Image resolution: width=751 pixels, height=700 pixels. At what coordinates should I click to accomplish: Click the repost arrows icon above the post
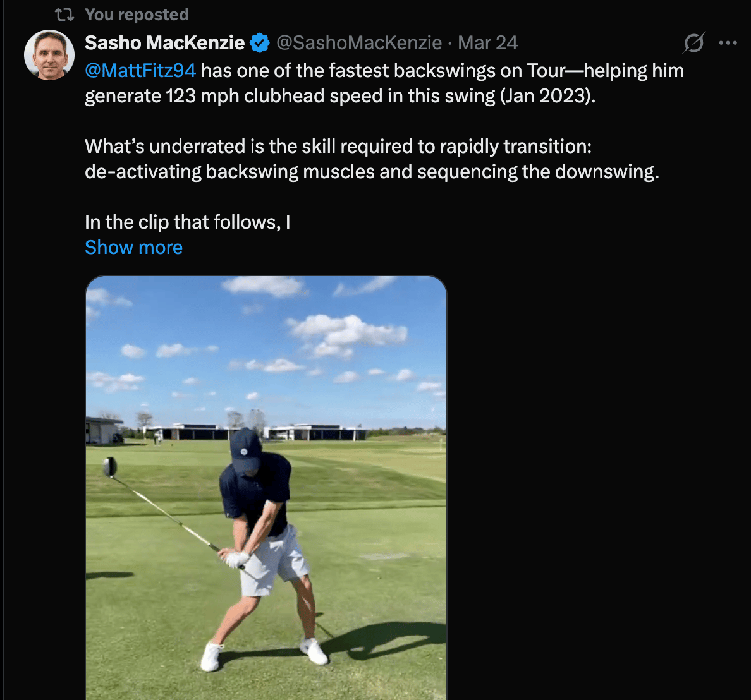pos(64,15)
